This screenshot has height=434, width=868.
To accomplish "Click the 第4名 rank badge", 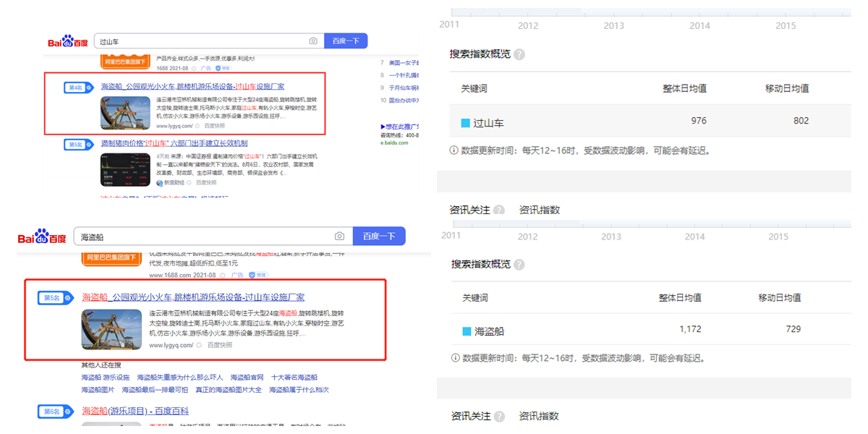I will [78, 88].
